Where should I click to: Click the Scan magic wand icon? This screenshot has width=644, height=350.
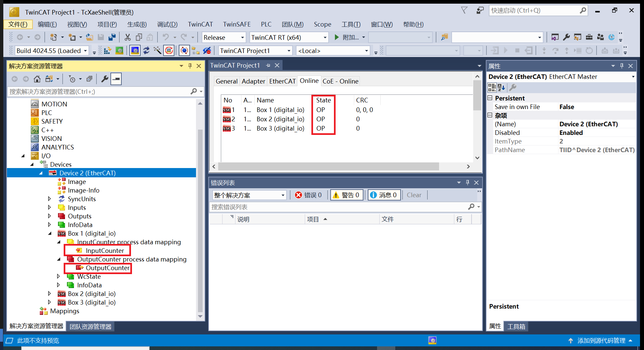158,51
